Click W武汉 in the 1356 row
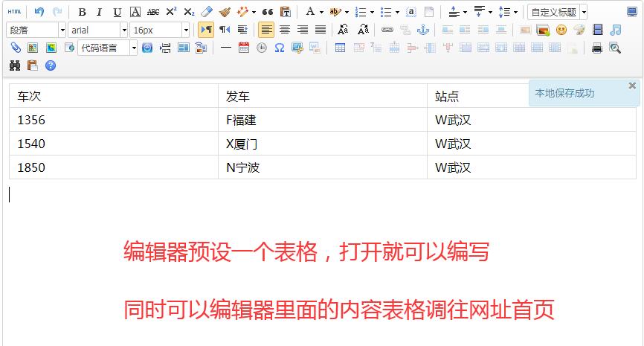 453,120
